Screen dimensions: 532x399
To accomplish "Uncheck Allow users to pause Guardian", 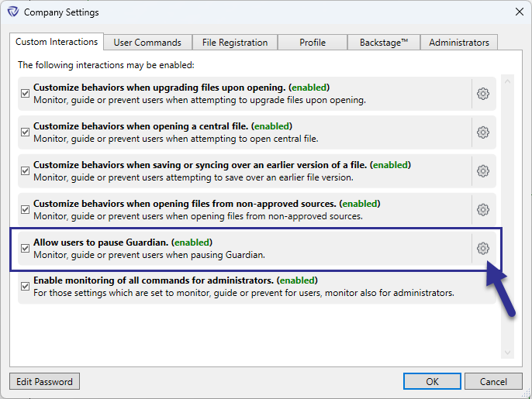I will coord(26,248).
